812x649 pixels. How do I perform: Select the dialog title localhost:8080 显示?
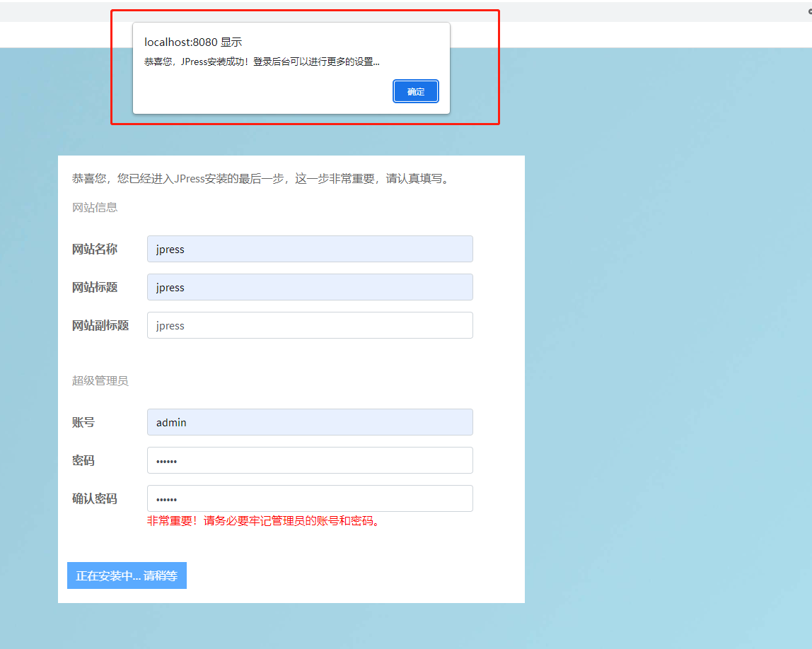pyautogui.click(x=193, y=42)
